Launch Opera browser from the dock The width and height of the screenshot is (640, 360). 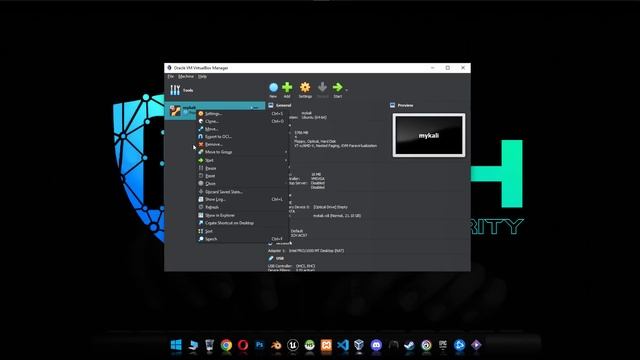(x=243, y=345)
